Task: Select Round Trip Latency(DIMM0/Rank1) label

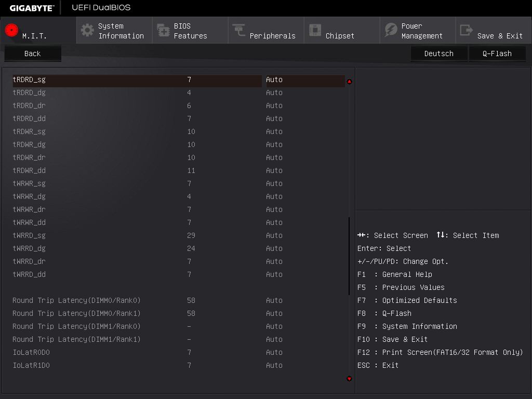Action: (76, 313)
